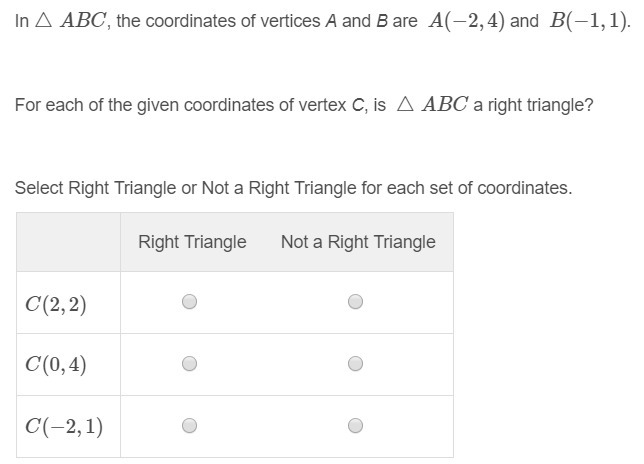Image resolution: width=644 pixels, height=464 pixels.
Task: Choose Right Triangle for C(-2,1)
Action: pyautogui.click(x=190, y=426)
